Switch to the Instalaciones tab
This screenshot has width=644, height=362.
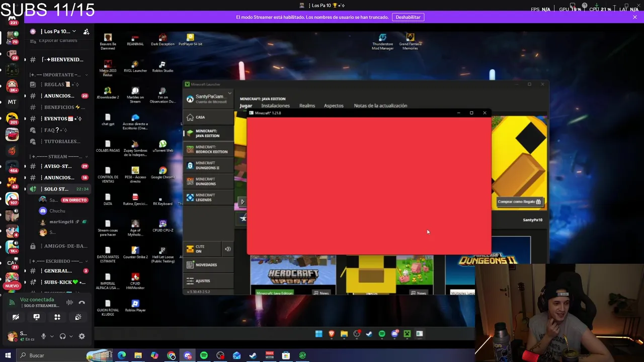[275, 106]
